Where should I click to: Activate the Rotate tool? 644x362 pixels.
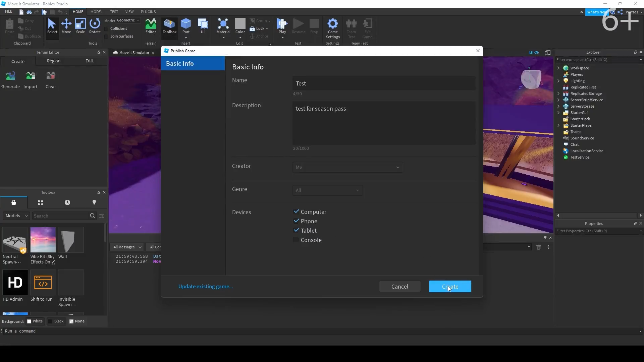coord(95,26)
